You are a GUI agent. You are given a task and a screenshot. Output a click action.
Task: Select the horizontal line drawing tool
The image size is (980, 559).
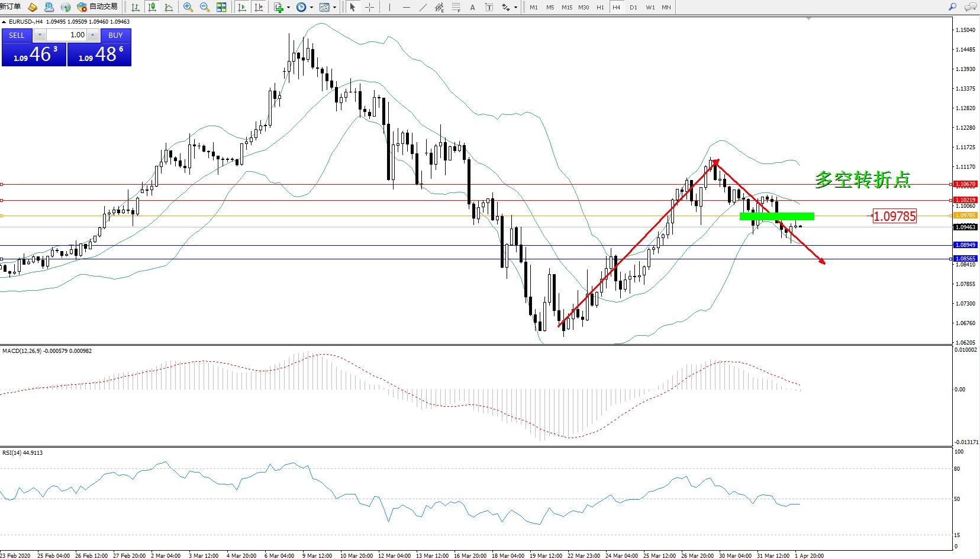[x=406, y=7]
